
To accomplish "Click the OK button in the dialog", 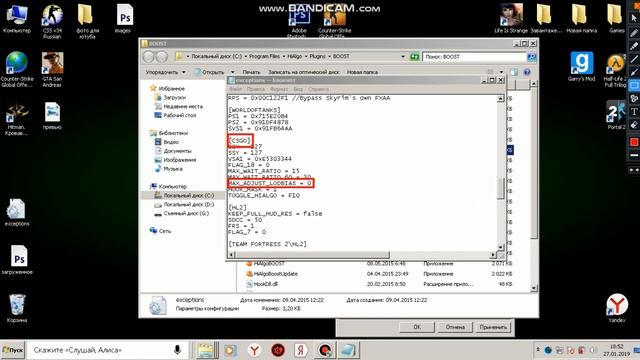I will pyautogui.click(x=417, y=327).
